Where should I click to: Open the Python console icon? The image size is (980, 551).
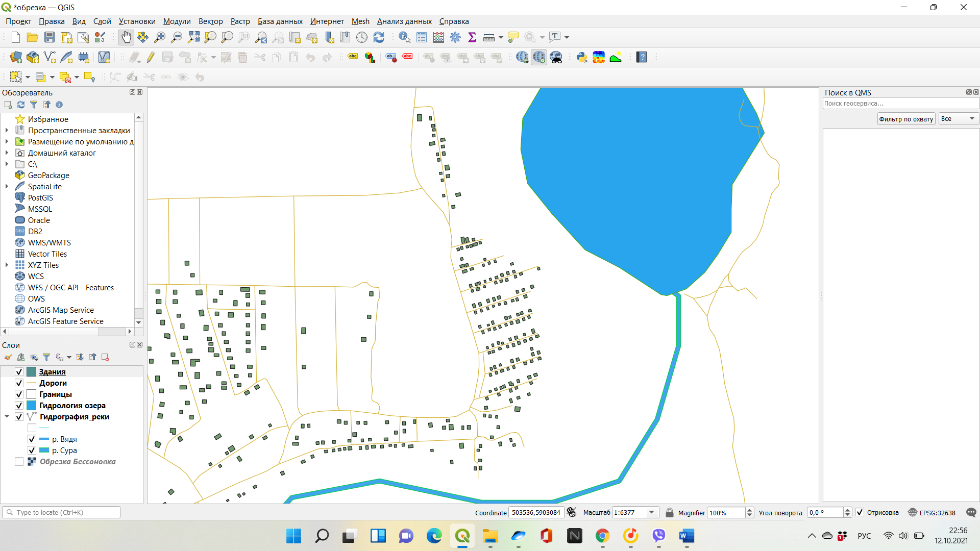coord(581,57)
